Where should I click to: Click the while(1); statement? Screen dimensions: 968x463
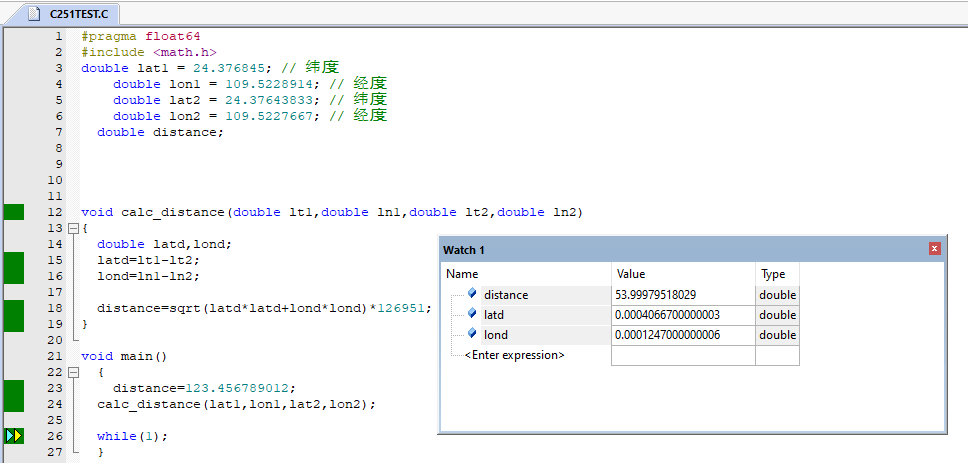pos(133,436)
